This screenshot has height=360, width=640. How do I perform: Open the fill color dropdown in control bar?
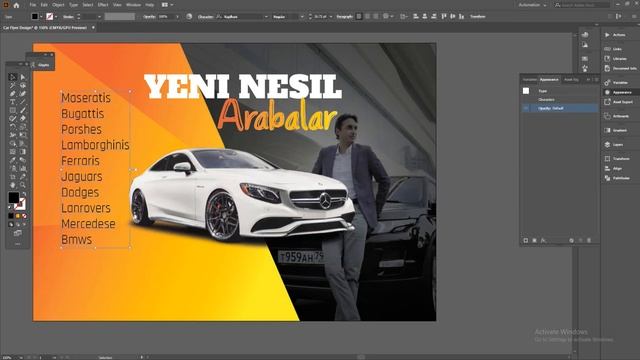[x=41, y=17]
